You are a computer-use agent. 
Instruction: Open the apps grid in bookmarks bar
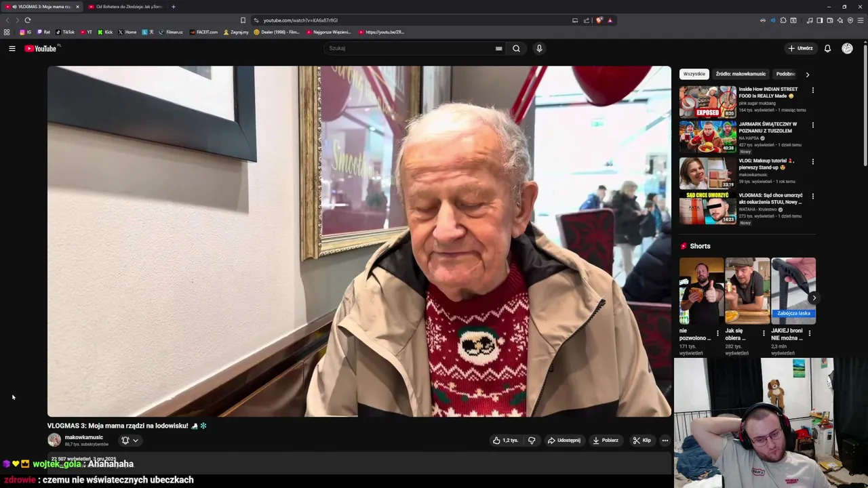7,32
